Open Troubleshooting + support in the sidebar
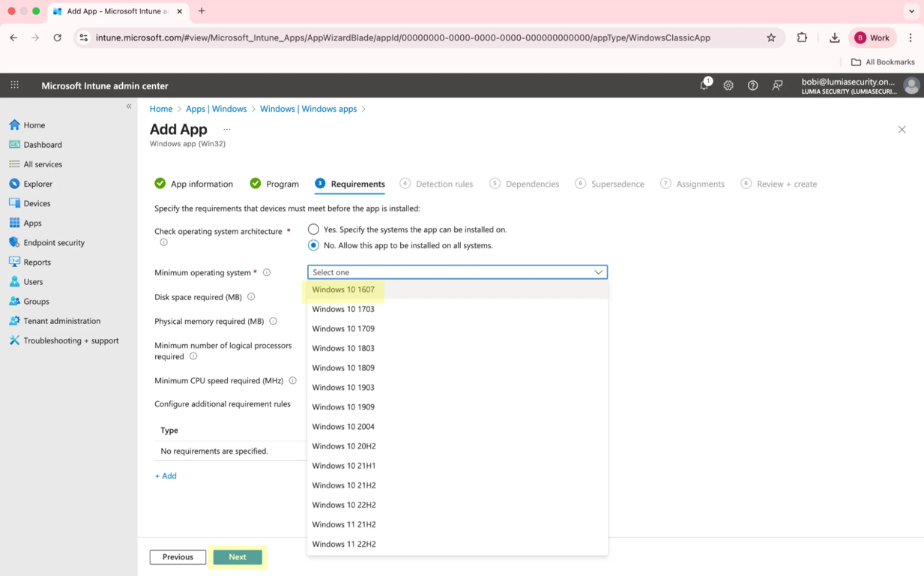 point(64,340)
